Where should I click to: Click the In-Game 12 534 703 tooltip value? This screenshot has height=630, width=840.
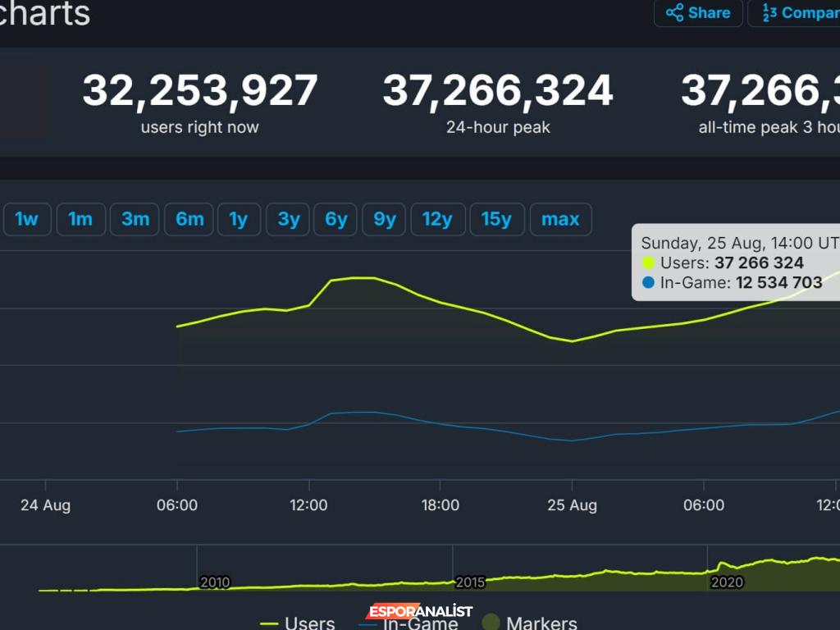[x=779, y=282]
